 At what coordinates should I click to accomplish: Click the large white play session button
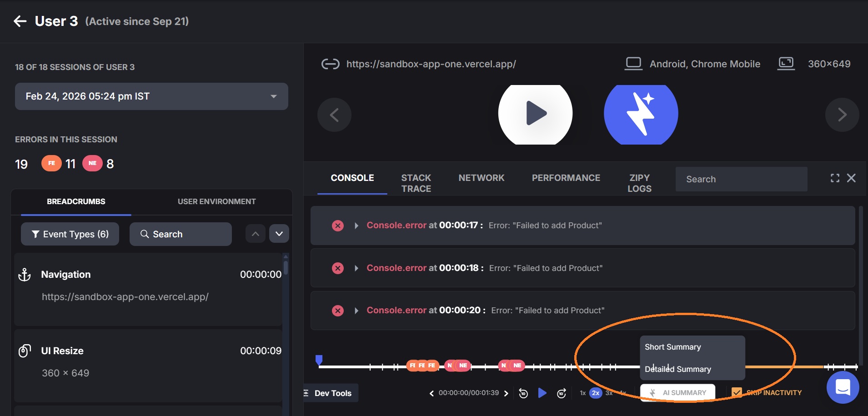[x=535, y=114]
